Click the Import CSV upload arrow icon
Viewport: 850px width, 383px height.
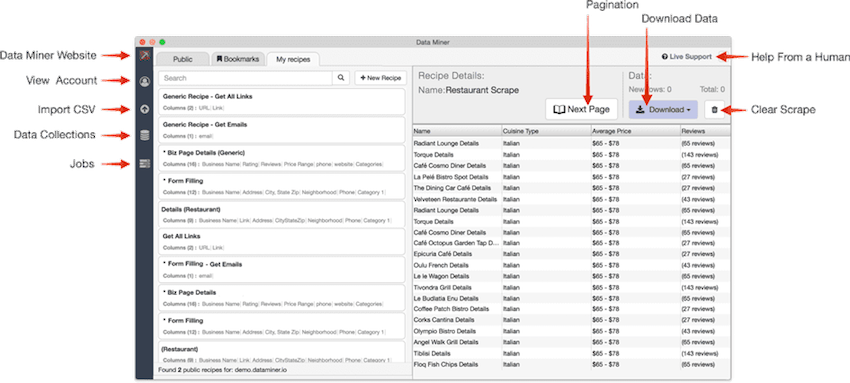144,109
